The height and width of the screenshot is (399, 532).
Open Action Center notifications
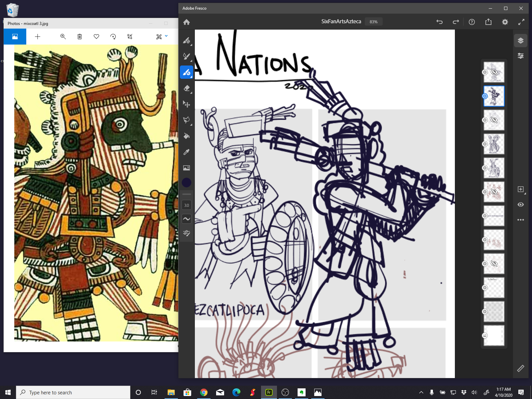pos(521,392)
